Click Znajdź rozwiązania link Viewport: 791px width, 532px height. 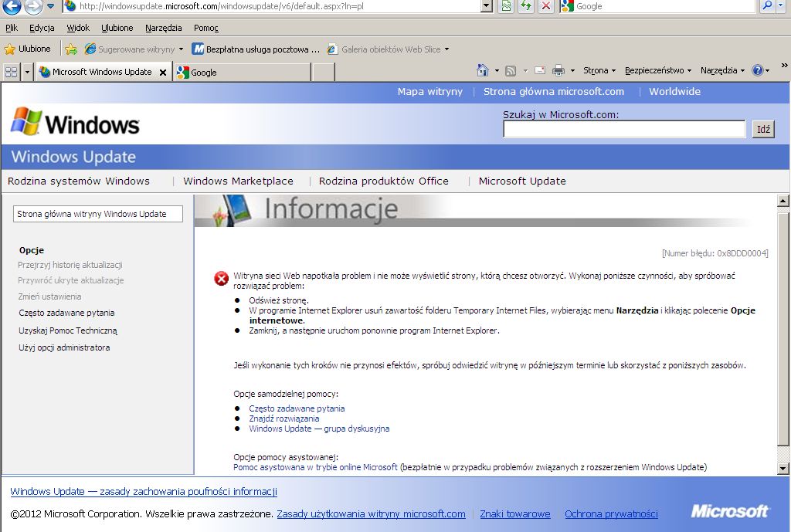coord(284,418)
